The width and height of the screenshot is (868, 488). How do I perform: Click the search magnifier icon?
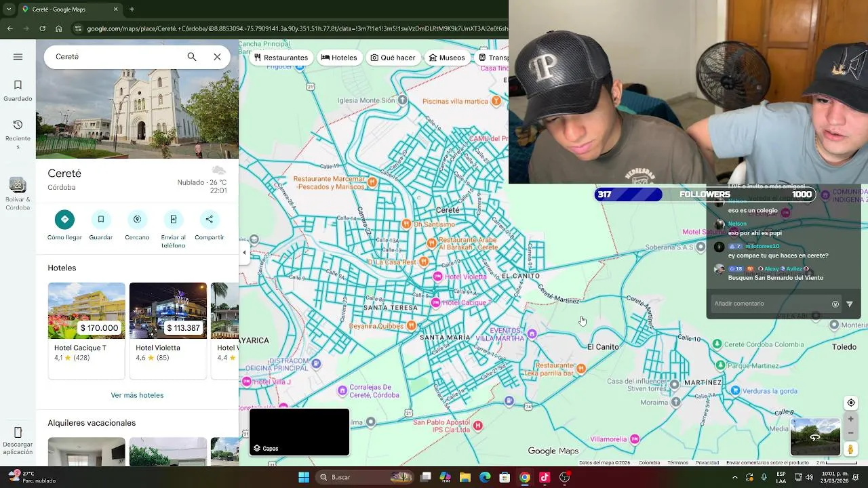click(x=192, y=57)
